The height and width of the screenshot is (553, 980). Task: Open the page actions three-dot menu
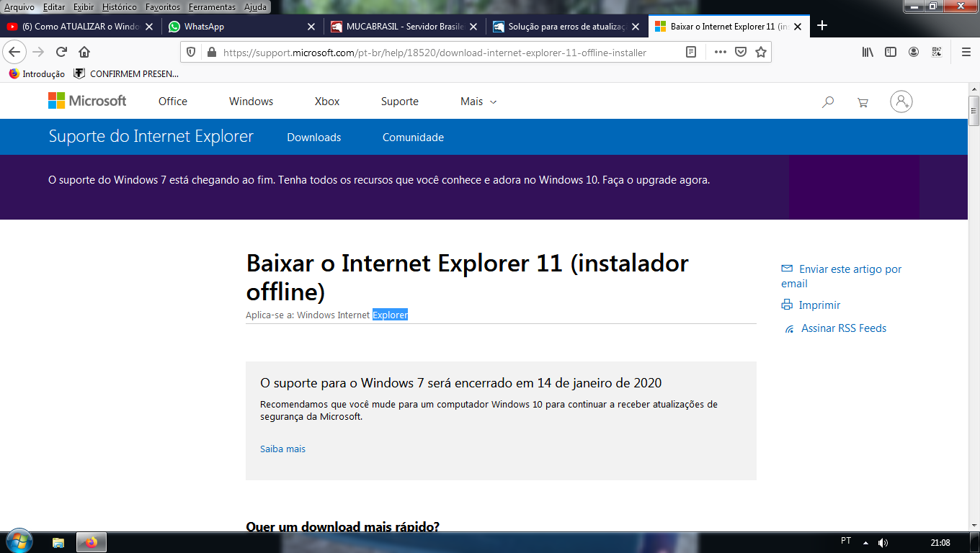click(721, 52)
